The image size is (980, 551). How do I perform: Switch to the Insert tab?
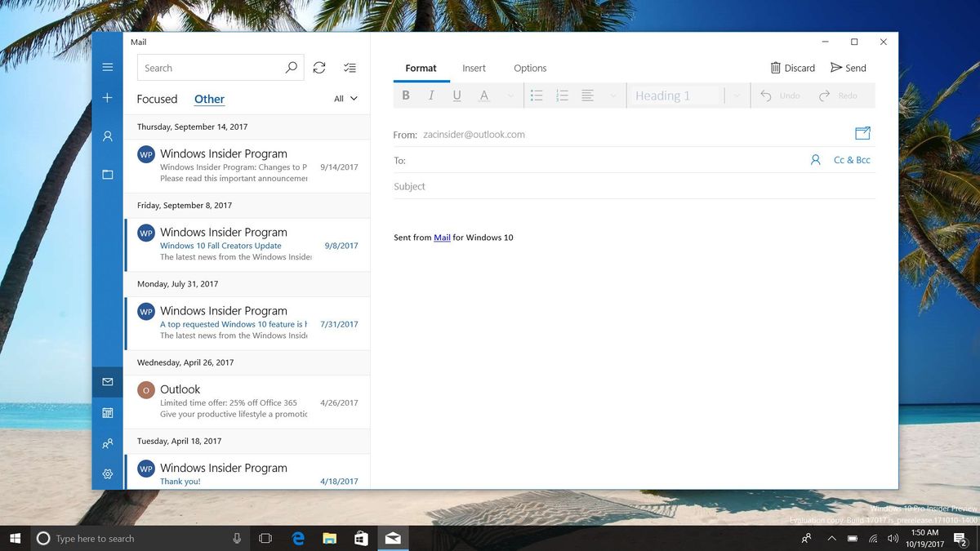[474, 68]
